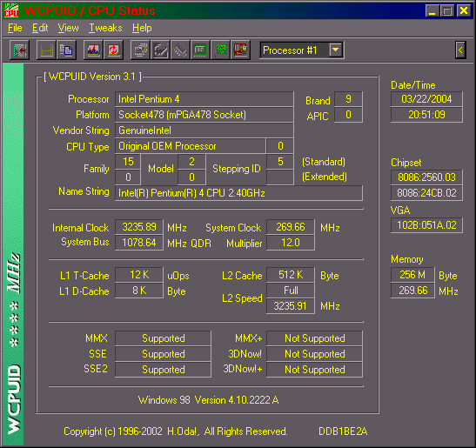476x448 pixels.
Task: Click the Platform field 'Socket478 (mPGA478 Socket)'
Action: click(x=204, y=115)
